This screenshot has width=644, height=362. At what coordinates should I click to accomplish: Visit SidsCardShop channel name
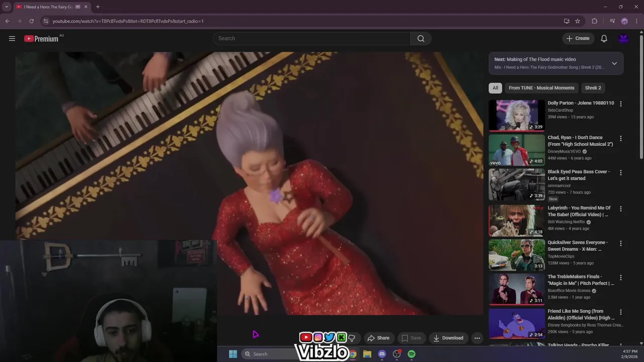point(560,110)
